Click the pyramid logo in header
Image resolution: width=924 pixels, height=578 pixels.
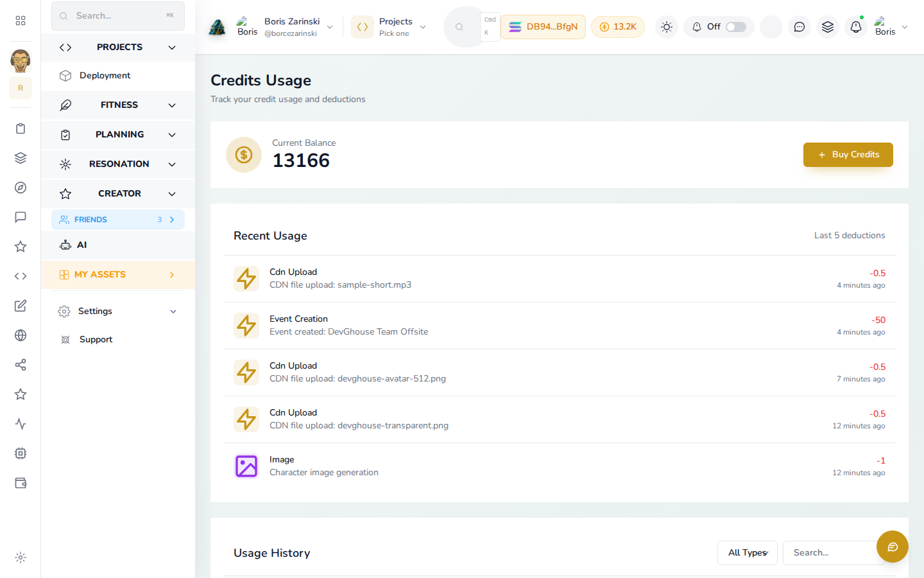tap(218, 27)
